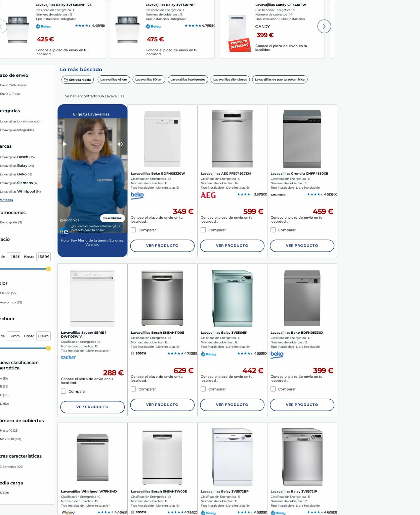
Task: Tick Comparar for Beko BDFN05330W
Action: [x=133, y=230]
